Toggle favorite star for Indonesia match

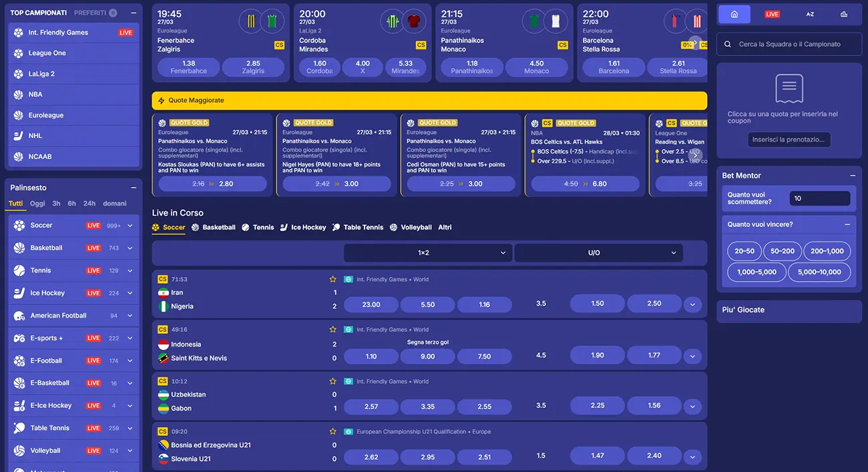pyautogui.click(x=333, y=330)
